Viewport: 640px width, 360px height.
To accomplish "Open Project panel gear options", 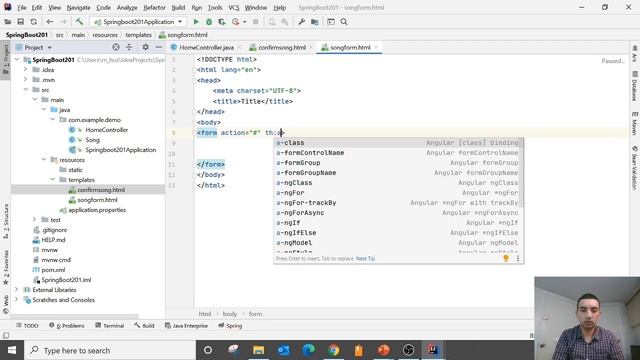I will pos(145,47).
